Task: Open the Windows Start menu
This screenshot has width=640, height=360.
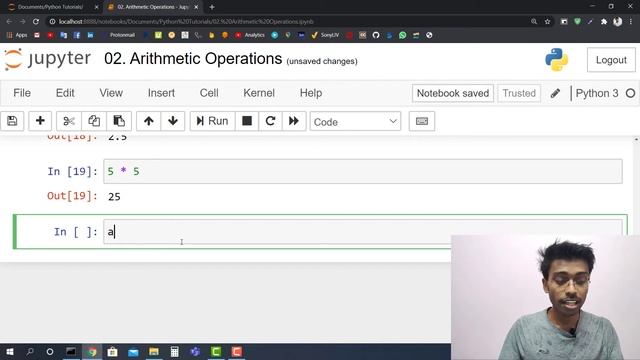Action: tap(9, 351)
